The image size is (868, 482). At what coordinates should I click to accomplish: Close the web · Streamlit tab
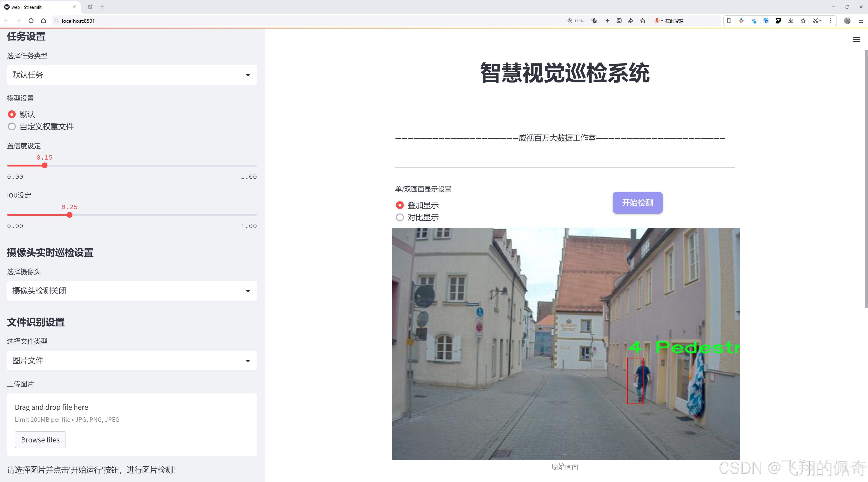74,7
